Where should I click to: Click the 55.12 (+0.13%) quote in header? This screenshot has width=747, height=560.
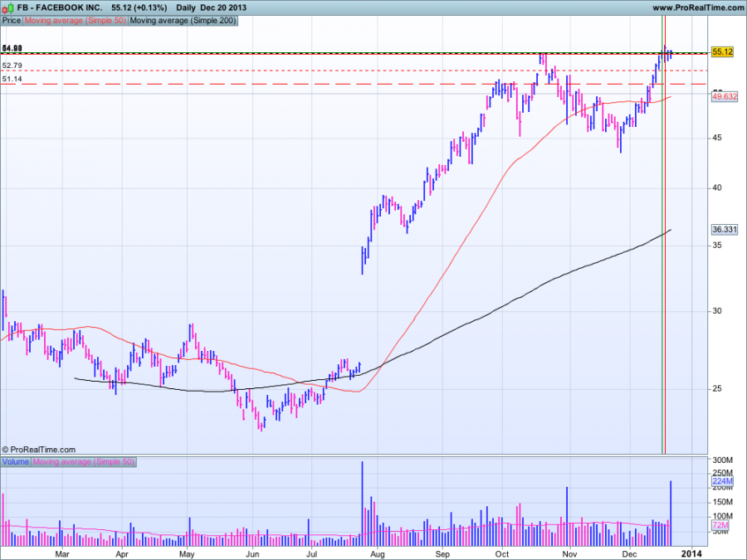click(139, 7)
